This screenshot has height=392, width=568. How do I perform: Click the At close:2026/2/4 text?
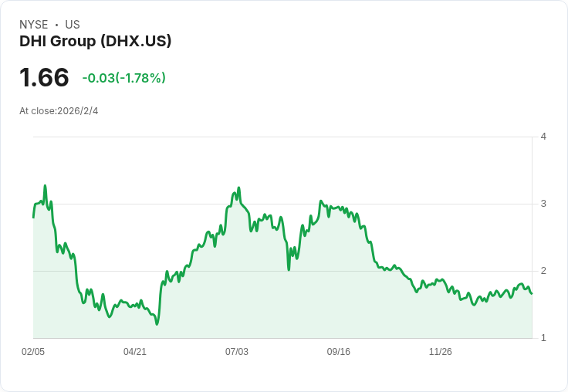(59, 111)
